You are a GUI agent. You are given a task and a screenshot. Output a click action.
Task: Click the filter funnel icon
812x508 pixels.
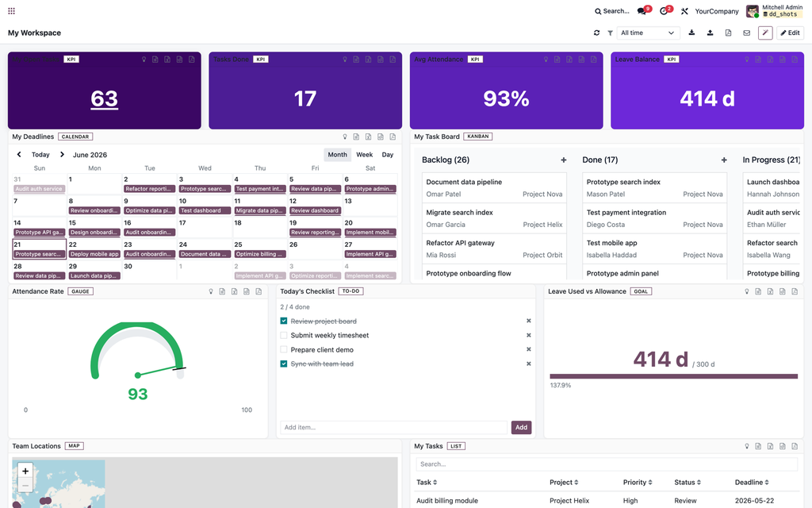610,33
